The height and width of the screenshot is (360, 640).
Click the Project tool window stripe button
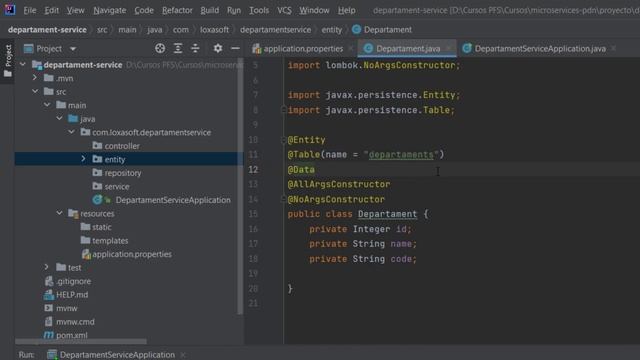click(x=8, y=61)
